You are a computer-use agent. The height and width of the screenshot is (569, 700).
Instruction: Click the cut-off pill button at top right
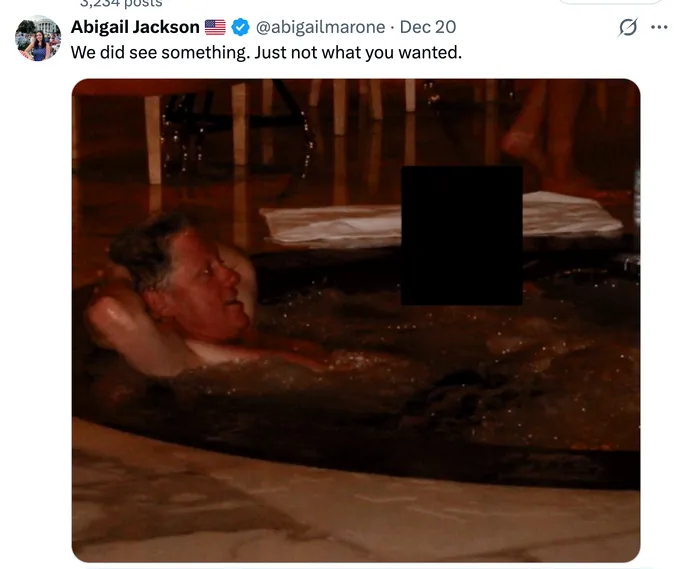(x=611, y=2)
